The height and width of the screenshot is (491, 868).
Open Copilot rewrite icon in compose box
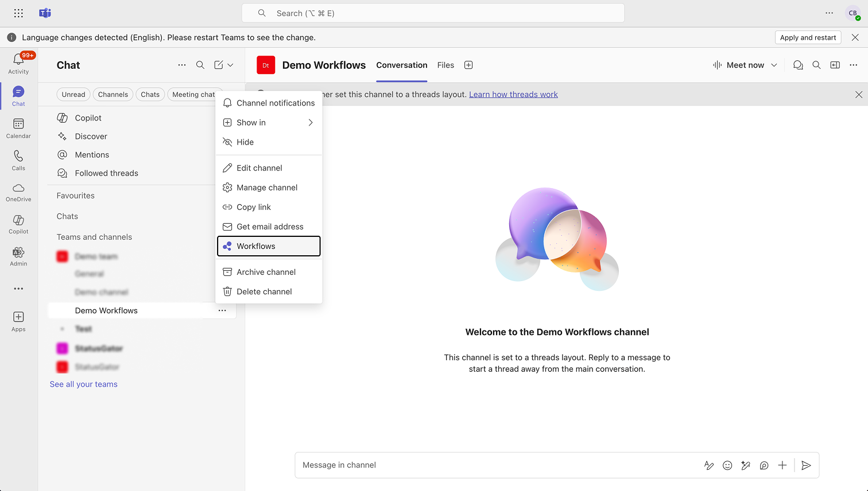coord(746,465)
